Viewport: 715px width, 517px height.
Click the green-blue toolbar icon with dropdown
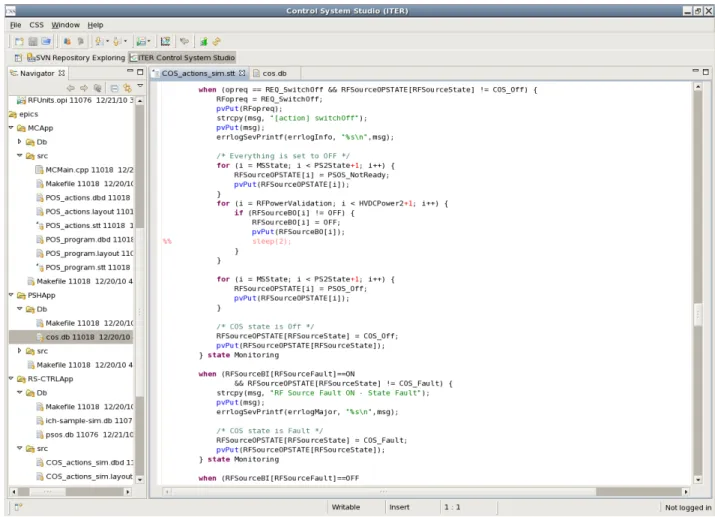pos(141,41)
